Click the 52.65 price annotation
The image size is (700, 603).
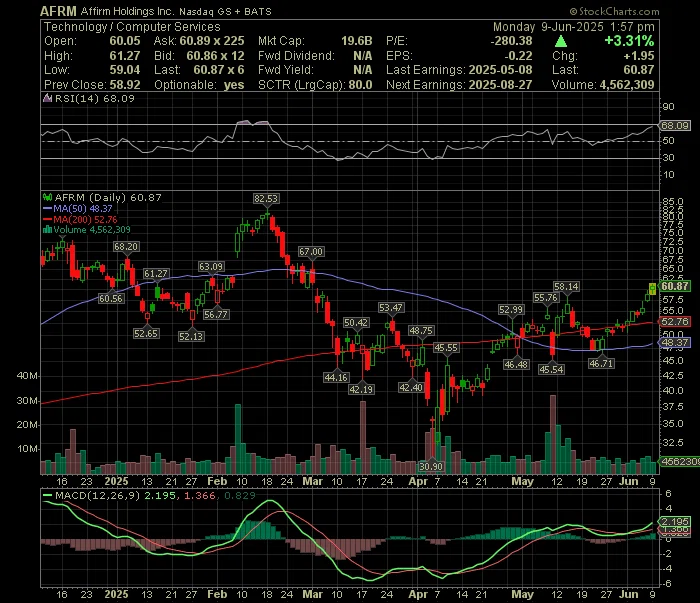(x=146, y=333)
